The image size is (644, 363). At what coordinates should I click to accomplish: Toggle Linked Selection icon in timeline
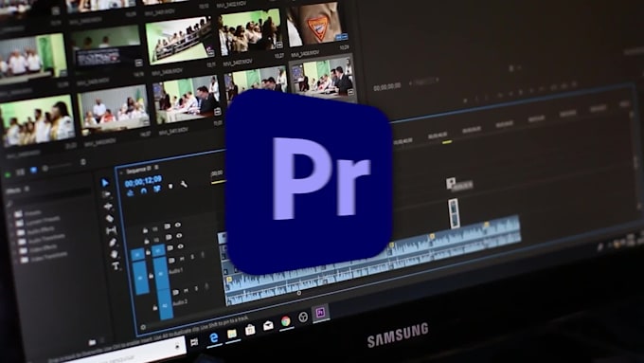[x=157, y=189]
